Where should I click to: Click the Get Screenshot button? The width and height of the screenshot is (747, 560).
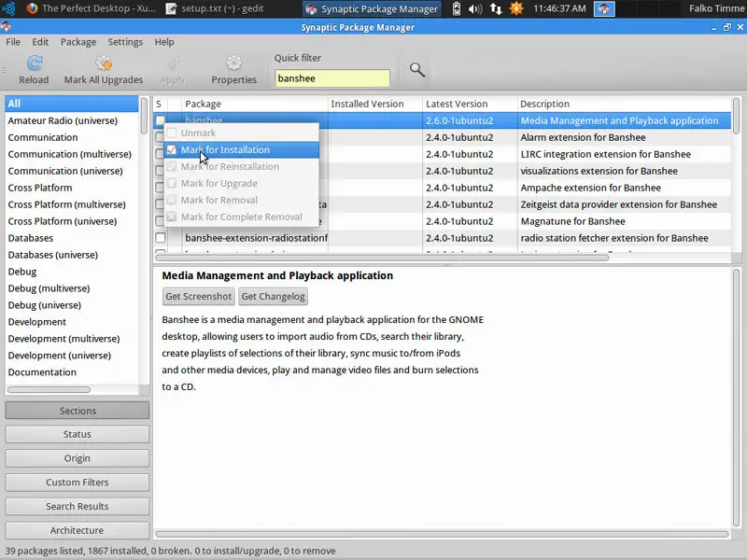tap(199, 296)
